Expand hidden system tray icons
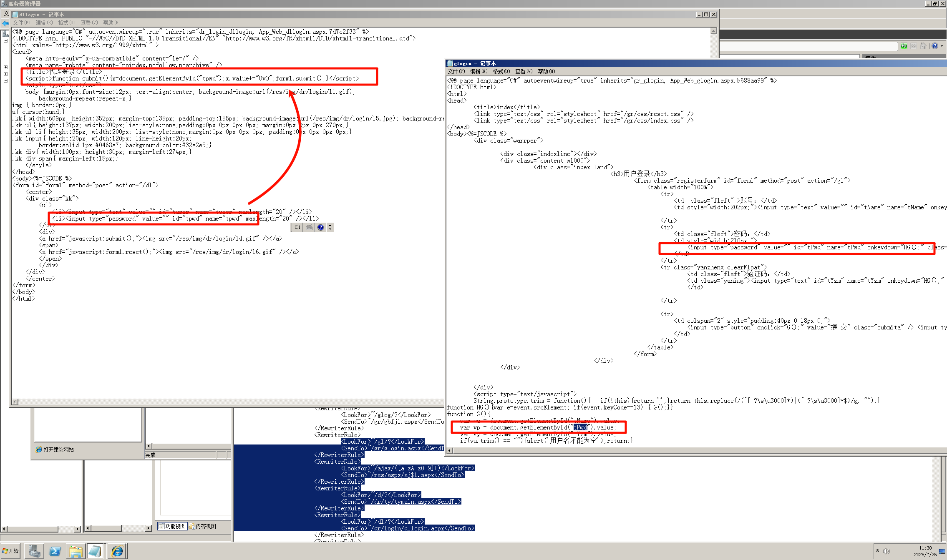The height and width of the screenshot is (560, 947). (x=877, y=551)
